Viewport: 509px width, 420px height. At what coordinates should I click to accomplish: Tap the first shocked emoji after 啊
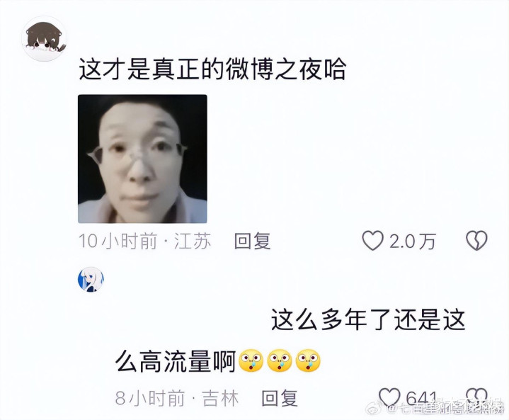[251, 361]
